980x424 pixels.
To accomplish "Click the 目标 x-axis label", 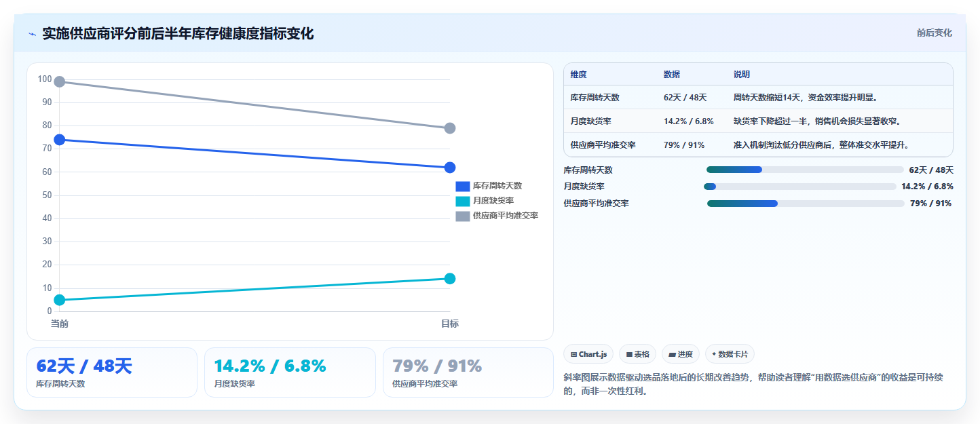I will 449,324.
